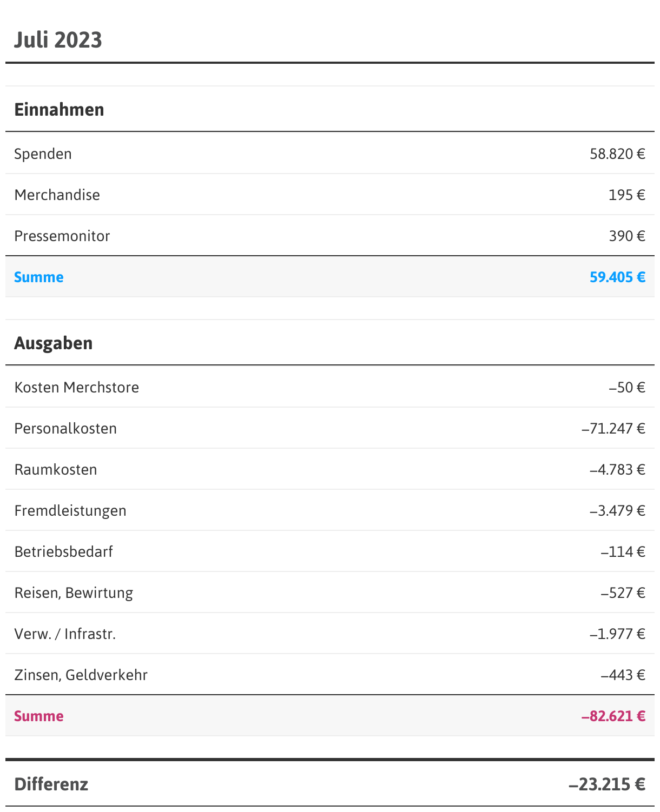Click the Juli 2023 heading
Screen dimensions: 660x812
[58, 40]
